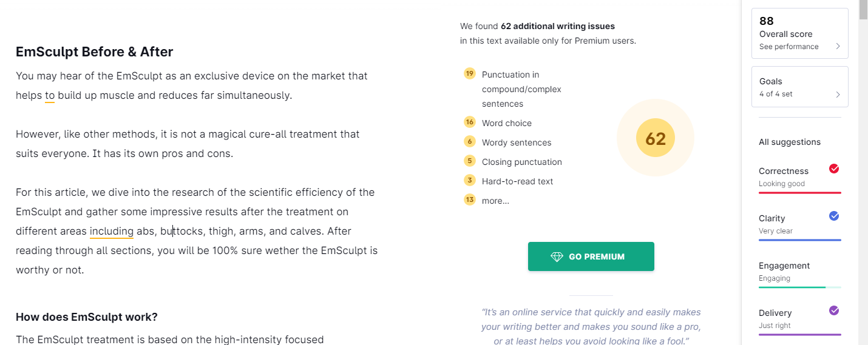Open the See performance link
Image resolution: width=868 pixels, height=345 pixels.
point(788,47)
